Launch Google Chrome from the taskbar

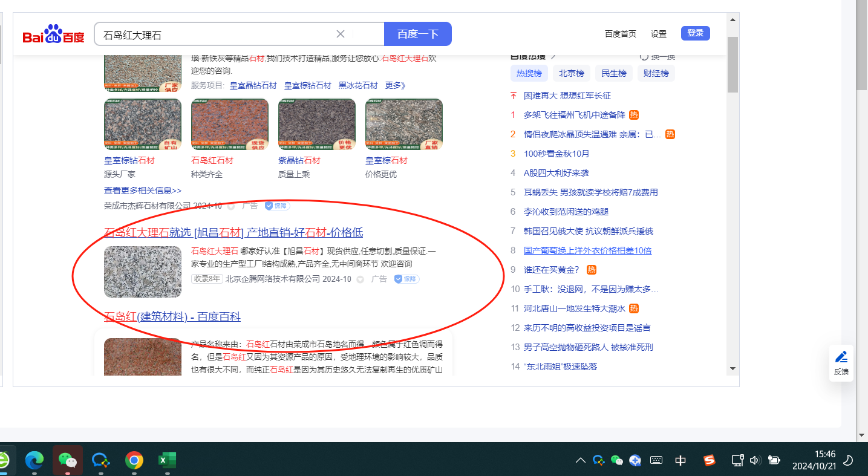pyautogui.click(x=134, y=461)
